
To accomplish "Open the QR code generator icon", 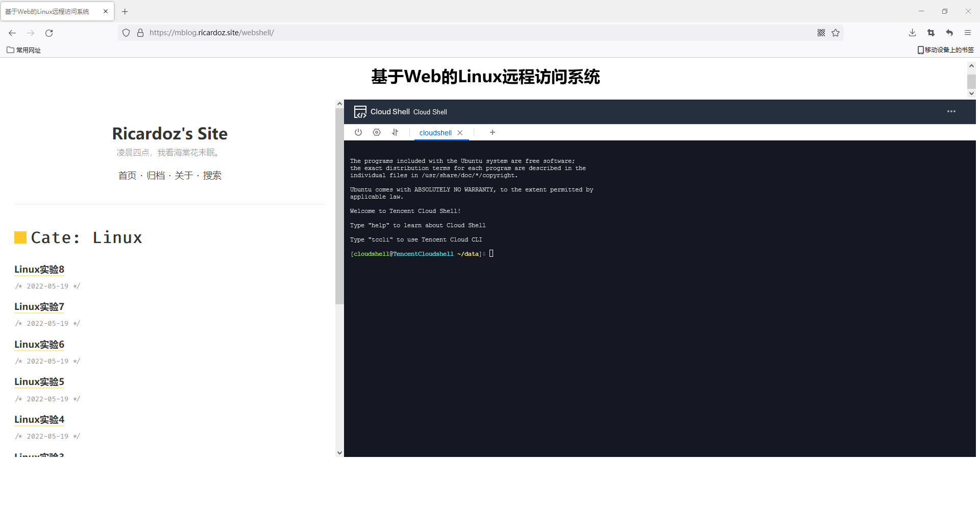I will tap(821, 33).
